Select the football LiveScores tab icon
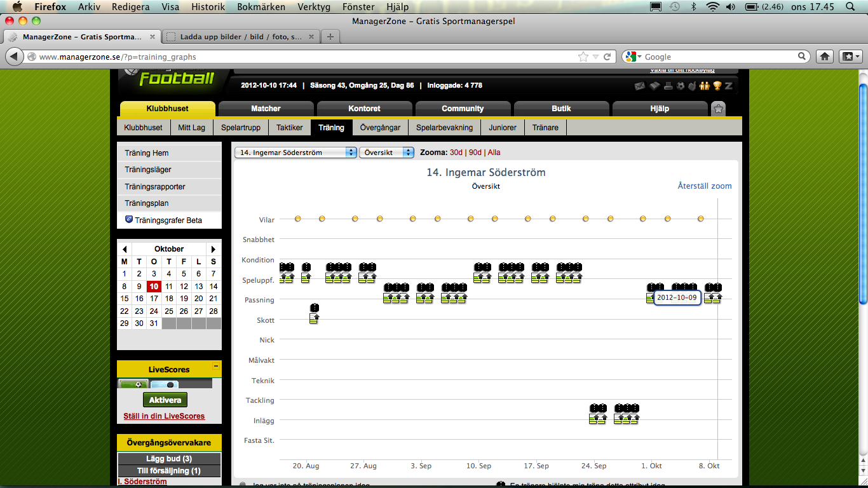The image size is (868, 488). coord(133,384)
